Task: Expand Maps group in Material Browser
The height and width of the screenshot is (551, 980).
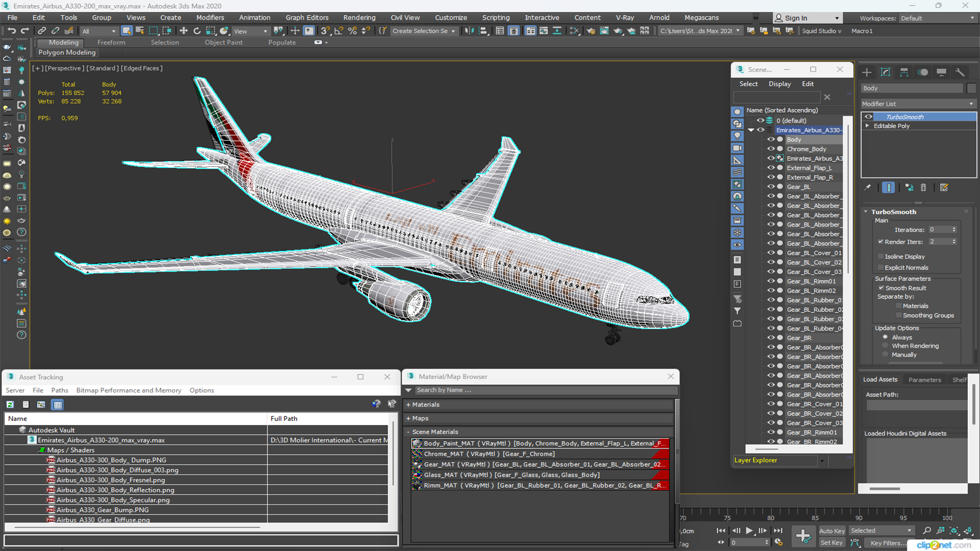Action: [x=409, y=418]
